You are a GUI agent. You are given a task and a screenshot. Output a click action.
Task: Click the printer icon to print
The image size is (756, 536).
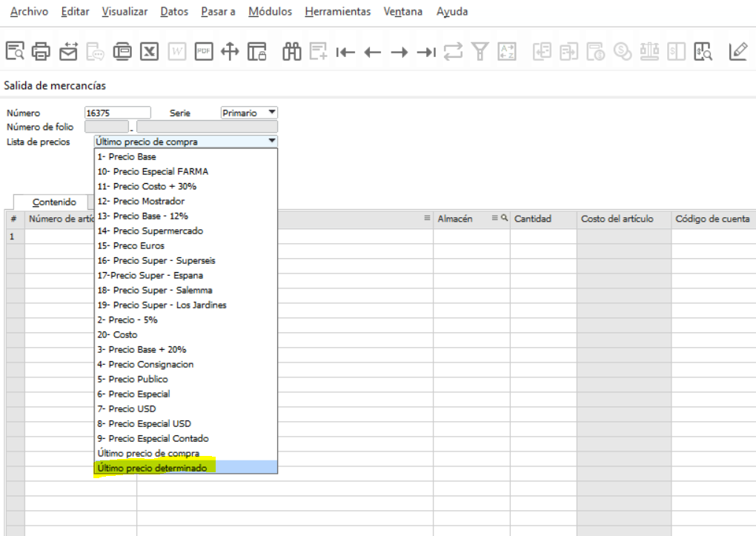(x=40, y=51)
